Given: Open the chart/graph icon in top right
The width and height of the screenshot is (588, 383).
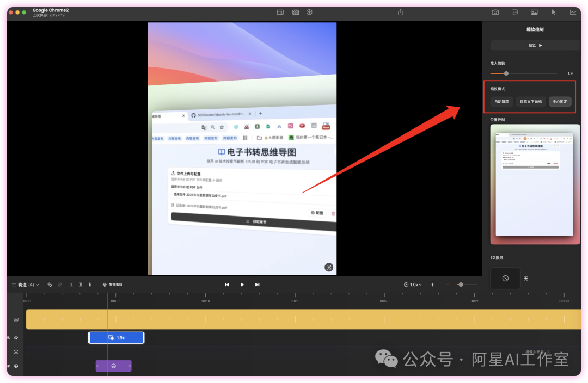Looking at the screenshot, I should coord(573,12).
